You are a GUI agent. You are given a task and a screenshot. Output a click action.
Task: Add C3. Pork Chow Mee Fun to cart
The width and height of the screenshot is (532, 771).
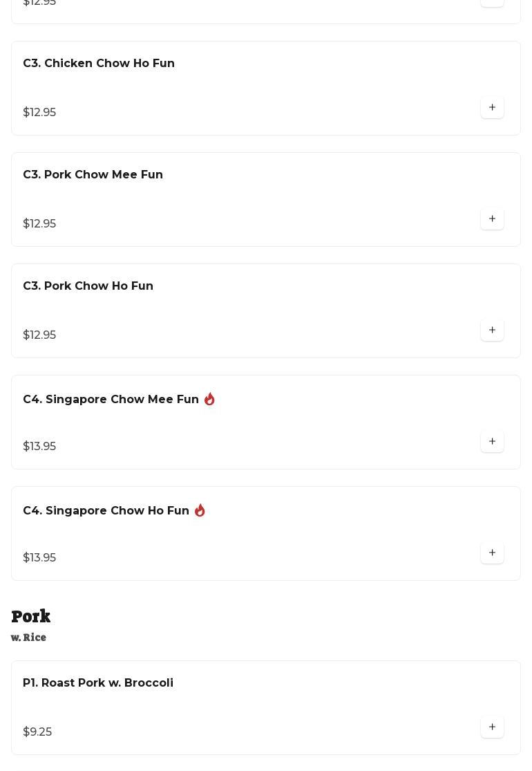[x=492, y=219]
